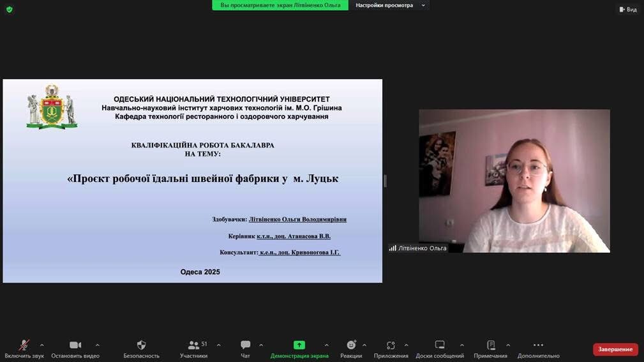This screenshot has height=362, width=644.
Task: Click line Навчально-науковий інститут харчових технологій
Action: pyautogui.click(x=221, y=108)
